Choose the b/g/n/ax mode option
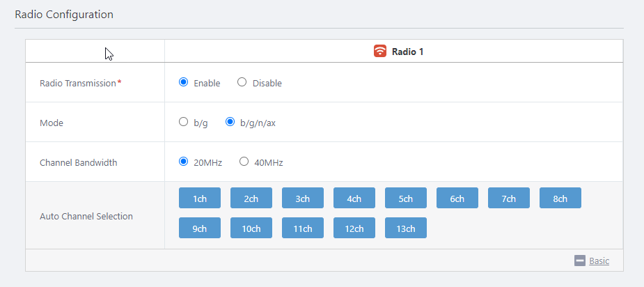The width and height of the screenshot is (644, 287). [230, 122]
